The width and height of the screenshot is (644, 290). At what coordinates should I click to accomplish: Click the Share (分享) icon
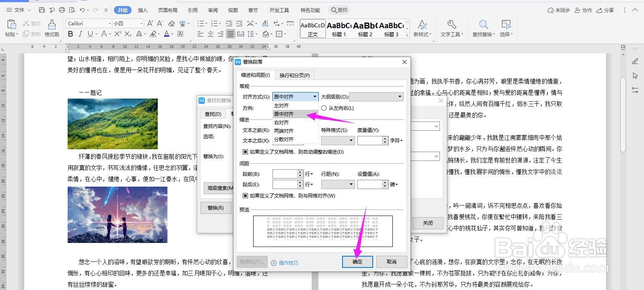coord(605,10)
